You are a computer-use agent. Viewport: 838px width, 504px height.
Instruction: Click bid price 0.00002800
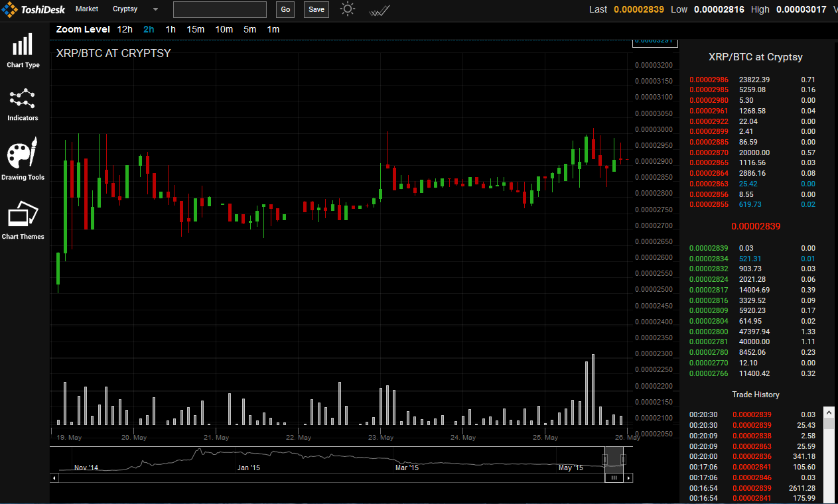[709, 332]
